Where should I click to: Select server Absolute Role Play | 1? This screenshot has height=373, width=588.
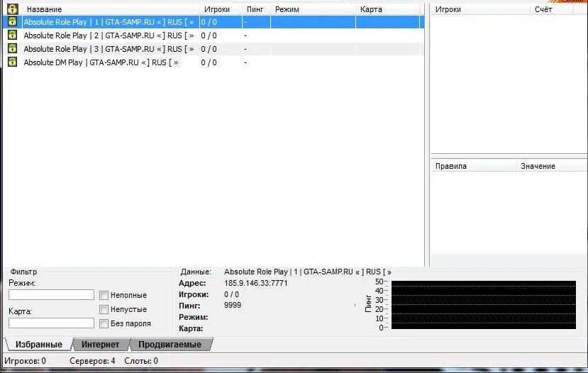(x=213, y=22)
